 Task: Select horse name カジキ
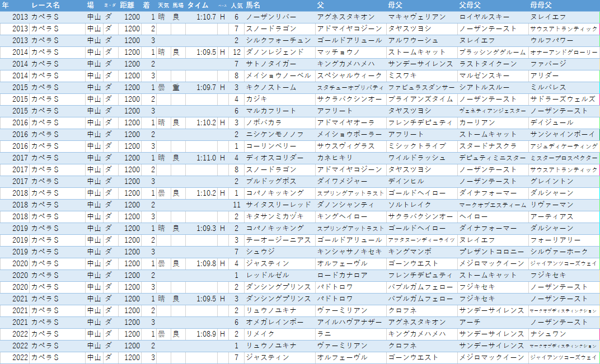(x=256, y=99)
